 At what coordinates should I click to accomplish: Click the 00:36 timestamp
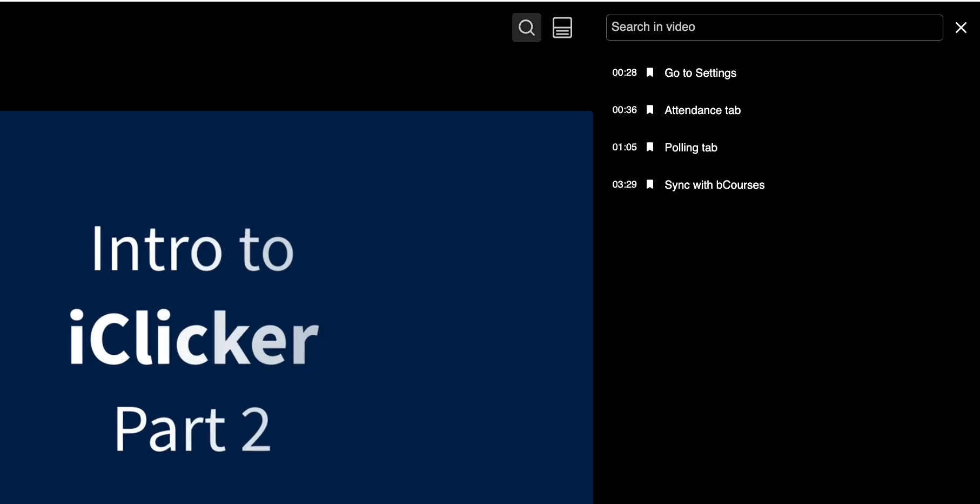(624, 110)
